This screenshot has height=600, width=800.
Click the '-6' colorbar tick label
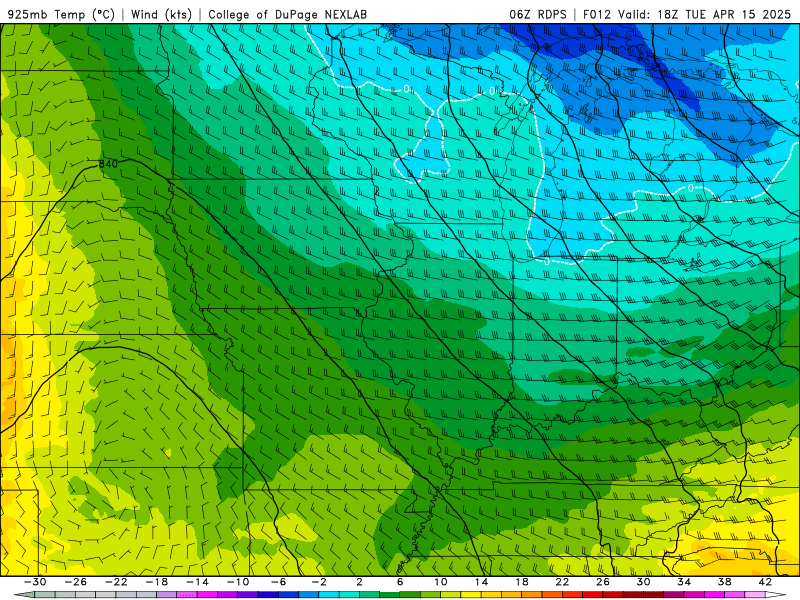pyautogui.click(x=279, y=582)
